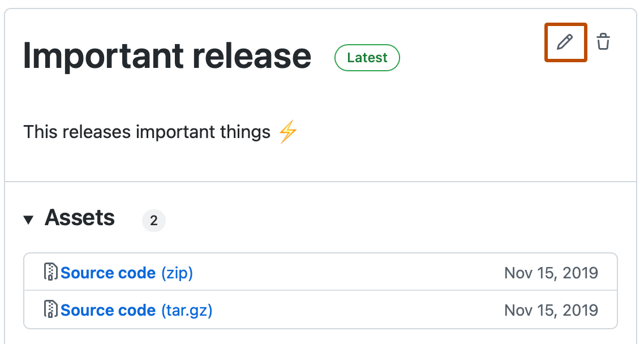Click the Important release title
Image resolution: width=644 pixels, height=344 pixels.
[167, 55]
